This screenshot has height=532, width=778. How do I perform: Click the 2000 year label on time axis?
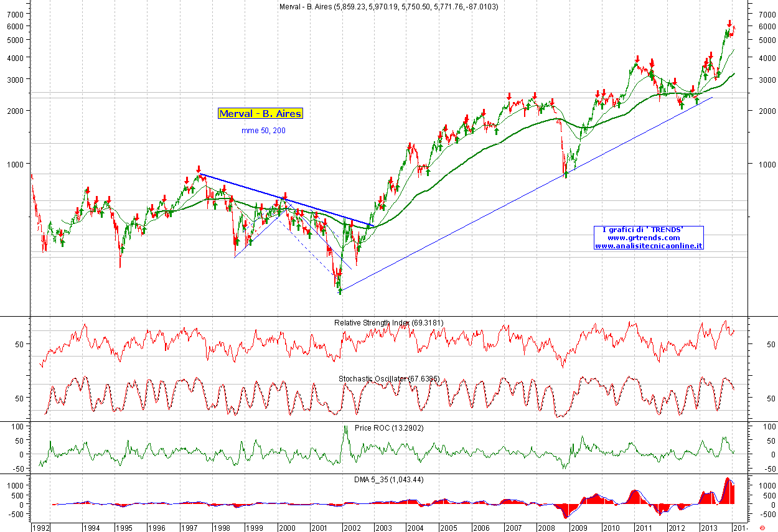coord(286,528)
